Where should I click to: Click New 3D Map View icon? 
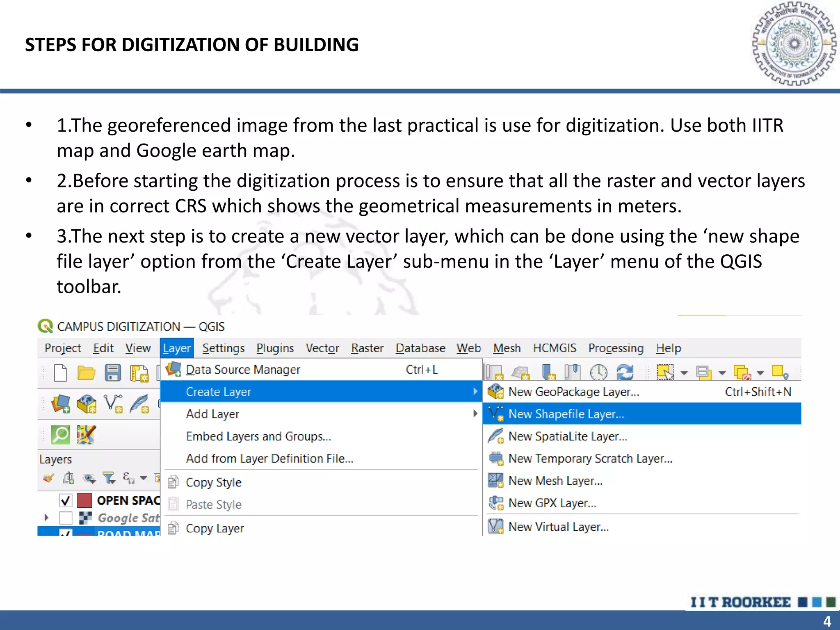click(x=521, y=373)
